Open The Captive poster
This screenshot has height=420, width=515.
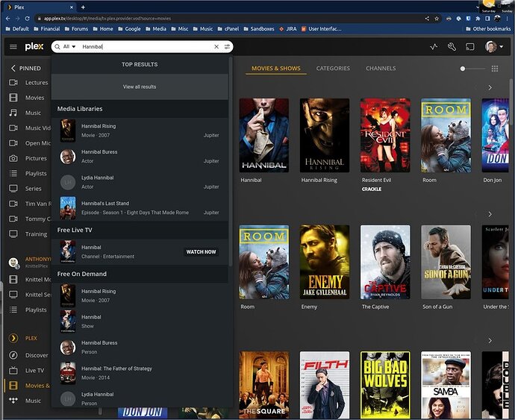[385, 262]
